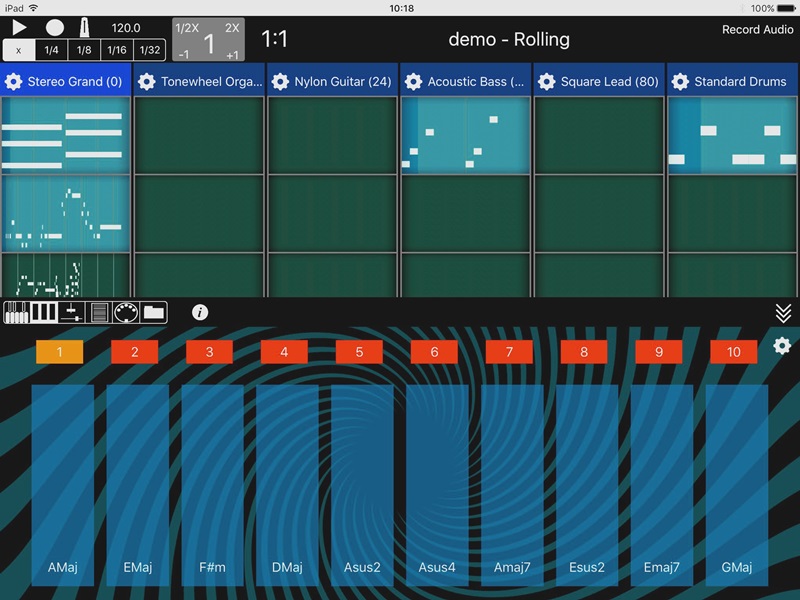The height and width of the screenshot is (600, 800).
Task: Open the folder icon for files
Action: tap(153, 312)
